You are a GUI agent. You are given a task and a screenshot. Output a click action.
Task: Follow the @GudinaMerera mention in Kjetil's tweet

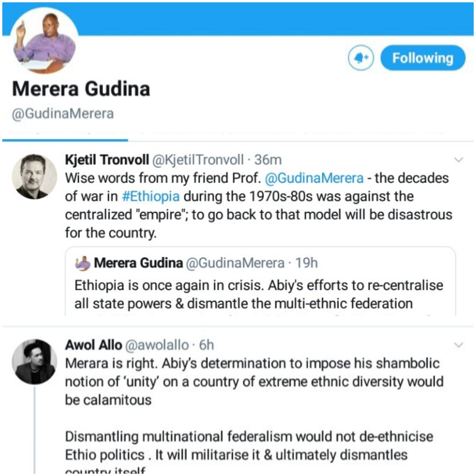(314, 178)
